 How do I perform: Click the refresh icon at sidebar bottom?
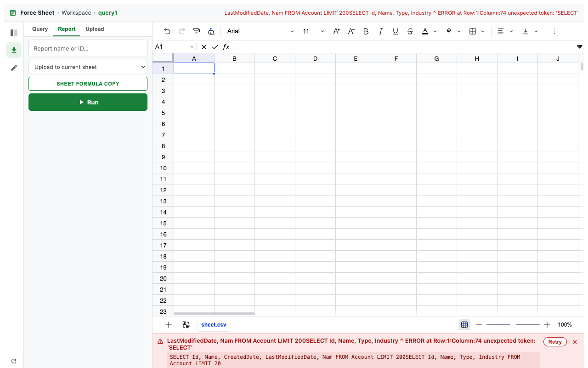click(x=14, y=361)
